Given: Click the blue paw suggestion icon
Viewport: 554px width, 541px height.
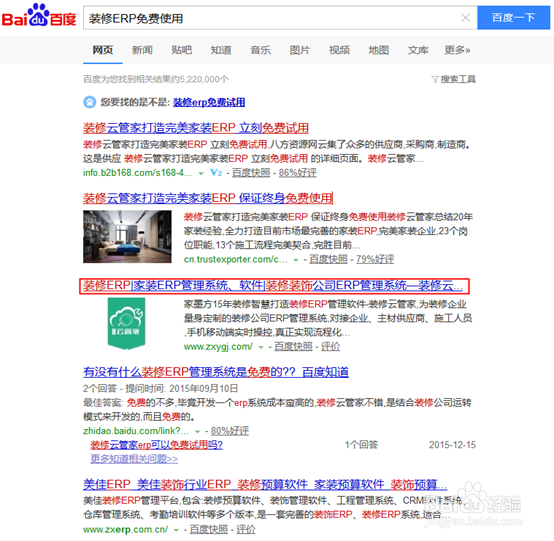Looking at the screenshot, I should [x=89, y=102].
